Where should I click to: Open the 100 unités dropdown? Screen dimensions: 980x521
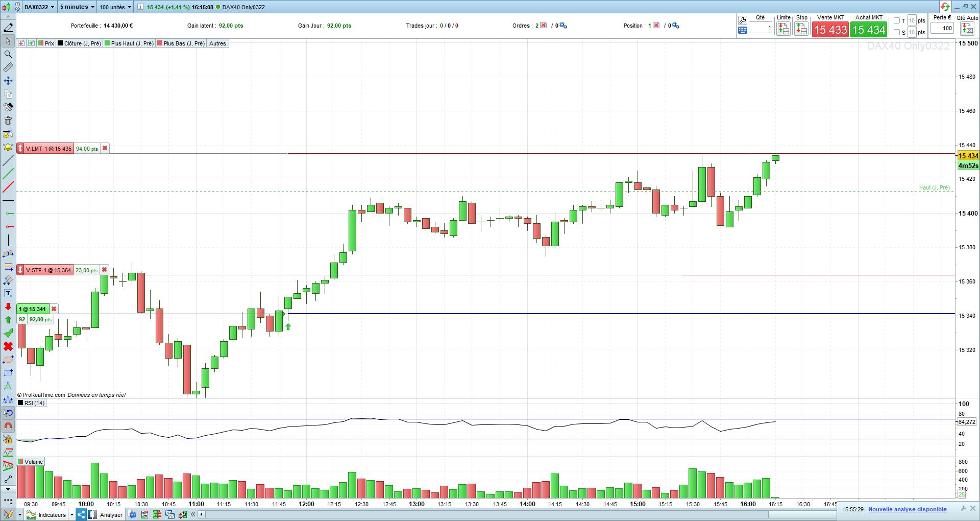(x=115, y=7)
